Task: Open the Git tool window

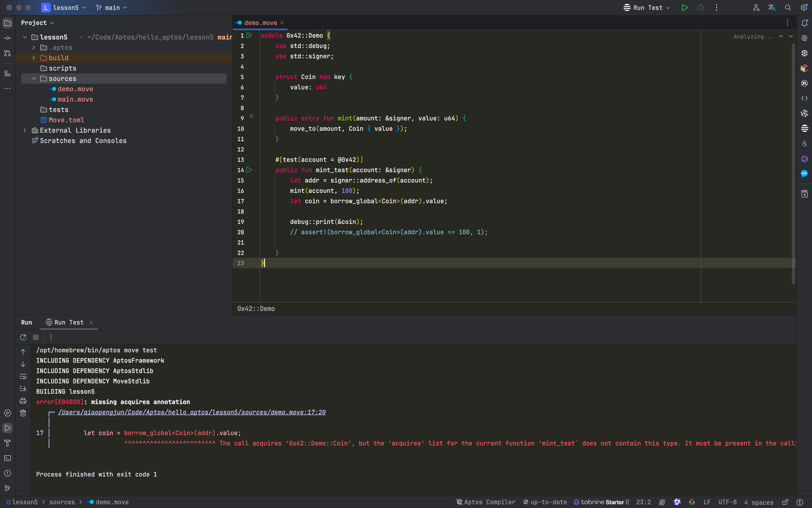Action: 7,488
